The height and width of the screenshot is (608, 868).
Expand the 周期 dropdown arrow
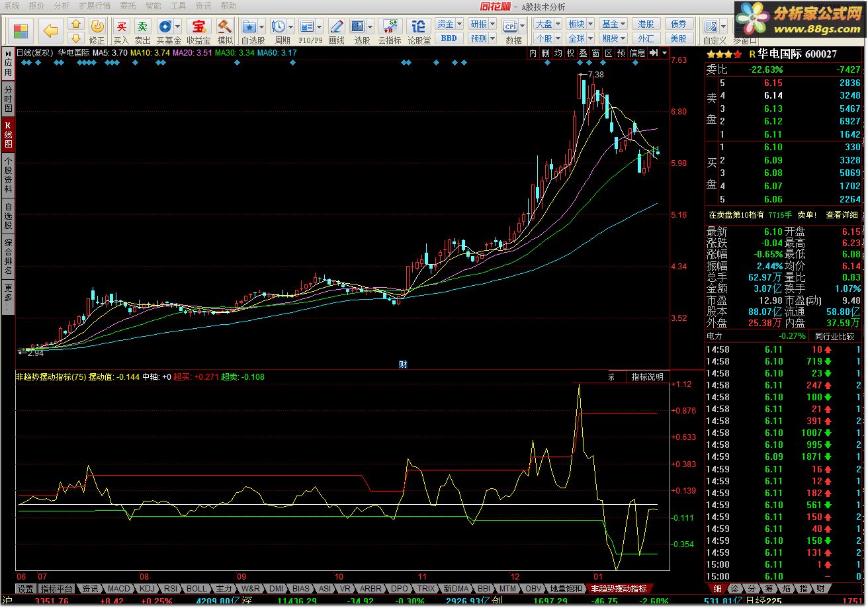click(290, 26)
